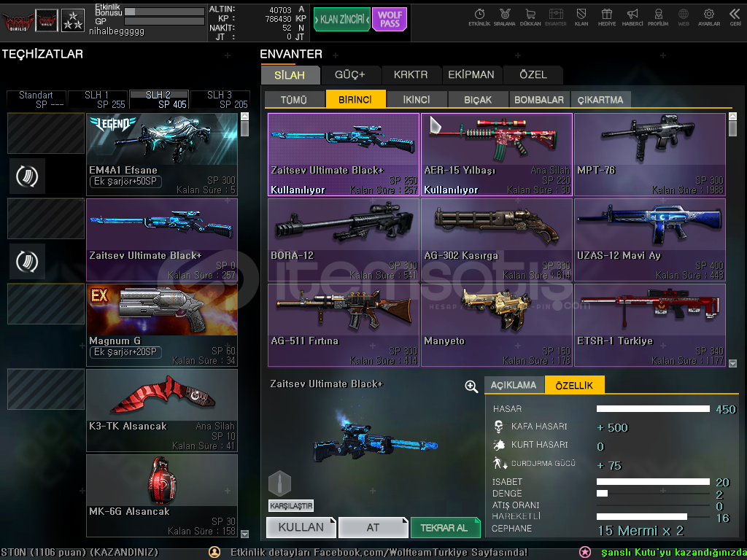Click the star icon in bottom ticker
Screen dimensions: 747x560
tap(585, 553)
